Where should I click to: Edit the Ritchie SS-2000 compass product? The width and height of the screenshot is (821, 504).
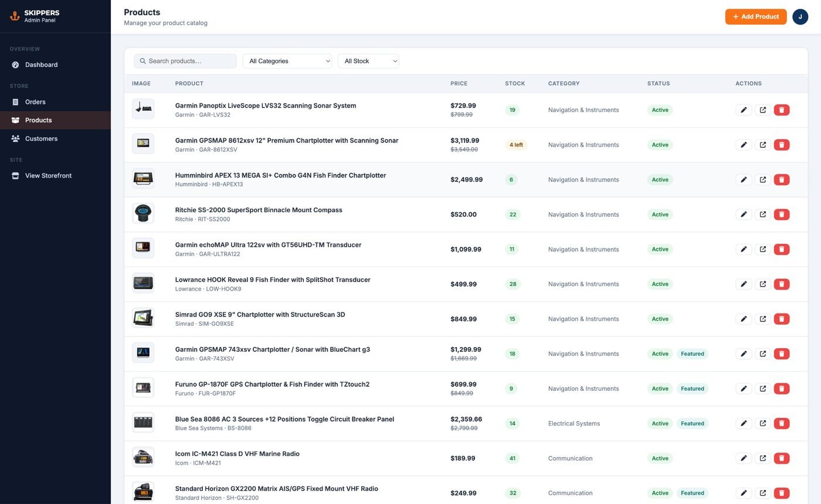(744, 214)
